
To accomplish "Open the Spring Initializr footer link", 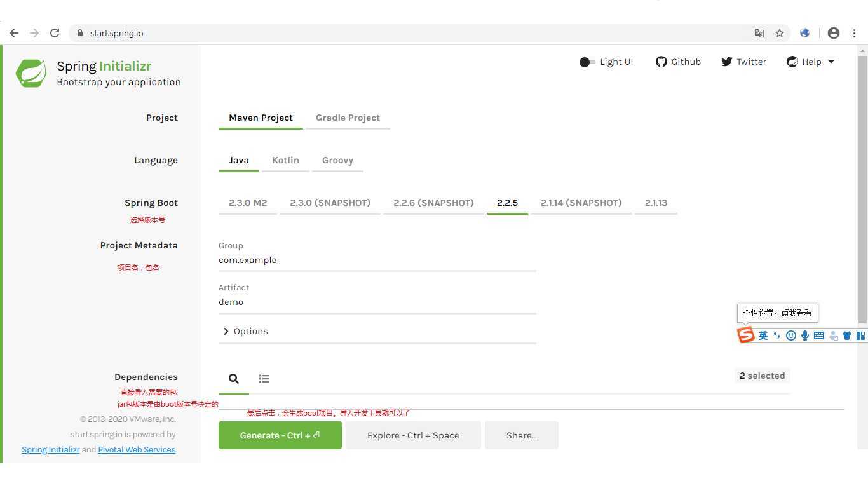I will click(51, 449).
